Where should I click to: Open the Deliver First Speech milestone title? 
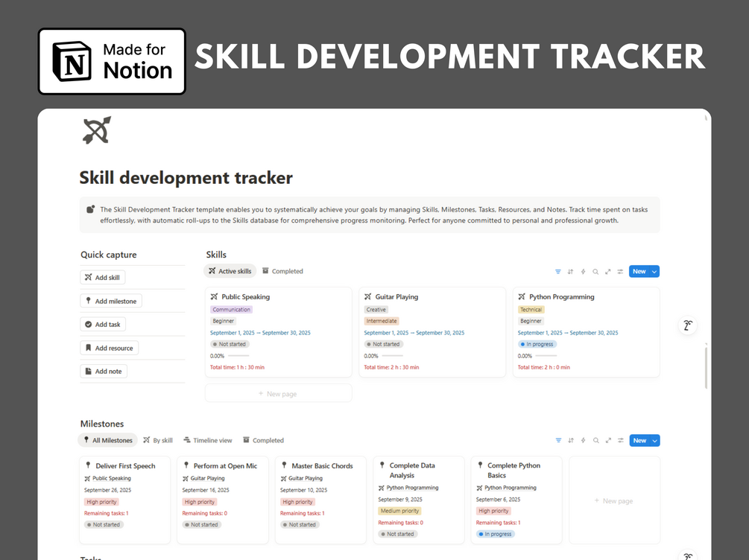(125, 466)
